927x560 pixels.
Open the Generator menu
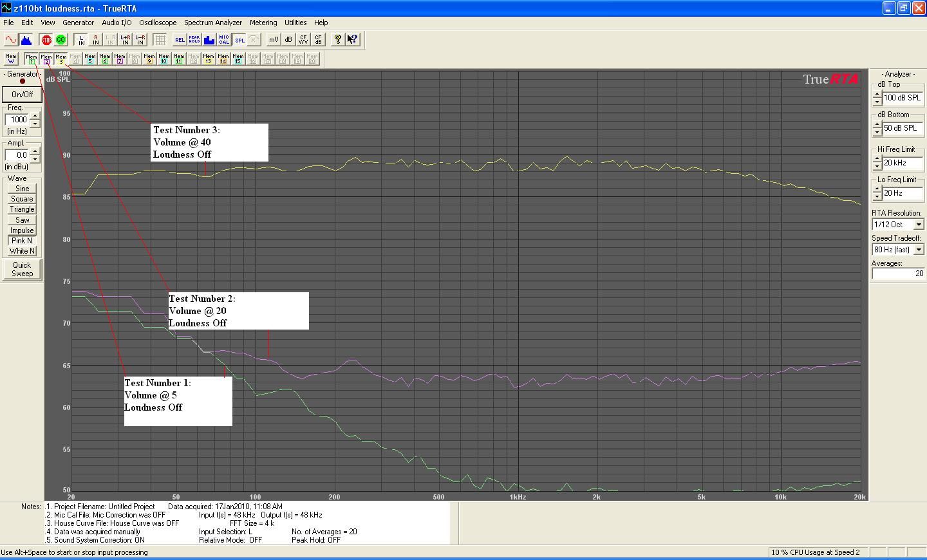(78, 23)
